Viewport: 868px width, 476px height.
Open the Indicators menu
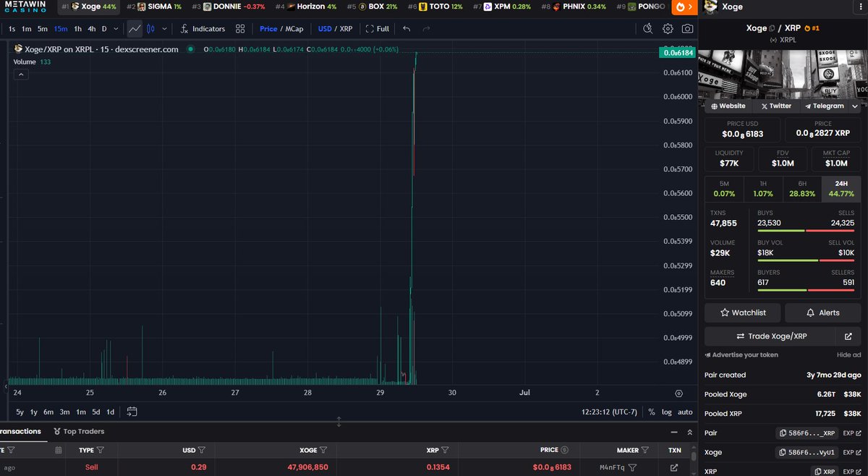click(x=203, y=29)
